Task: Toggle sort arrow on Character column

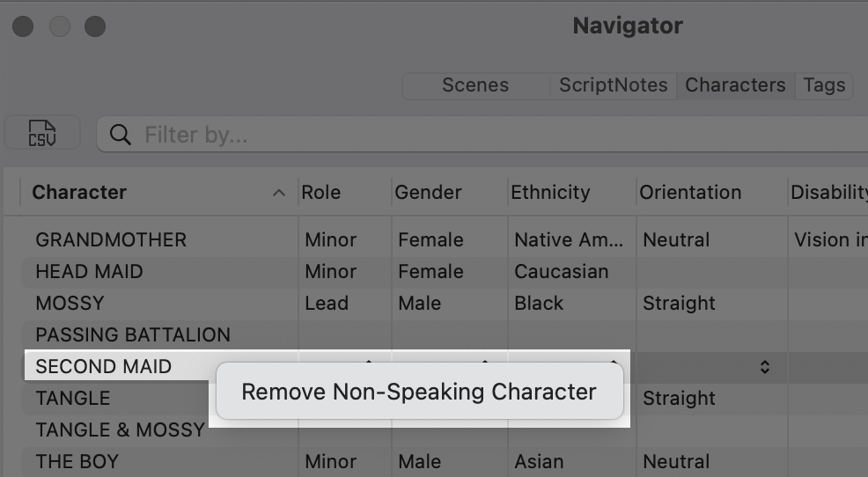Action: tap(279, 193)
